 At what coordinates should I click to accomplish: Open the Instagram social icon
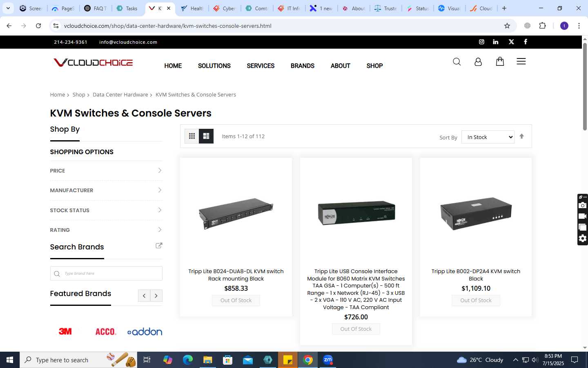tap(481, 42)
